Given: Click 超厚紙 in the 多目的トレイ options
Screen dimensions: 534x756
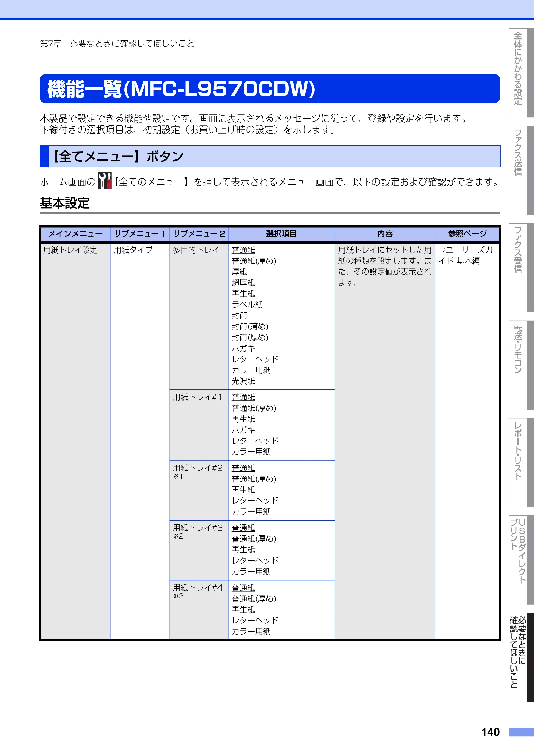Looking at the screenshot, I should click(244, 283).
